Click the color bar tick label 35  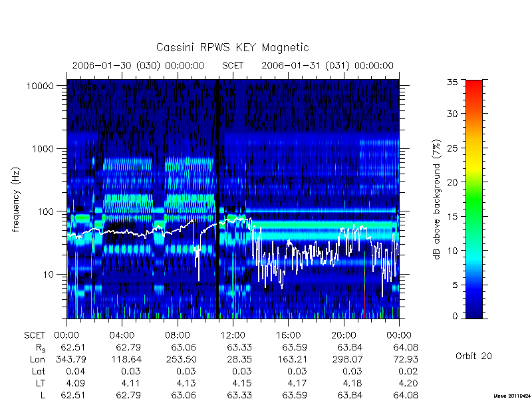pyautogui.click(x=452, y=82)
